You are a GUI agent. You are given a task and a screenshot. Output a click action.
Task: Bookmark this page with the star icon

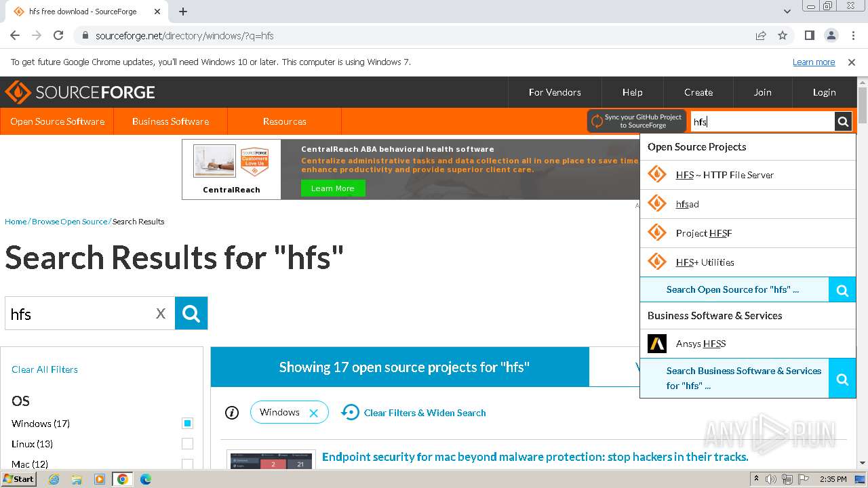pyautogui.click(x=783, y=35)
